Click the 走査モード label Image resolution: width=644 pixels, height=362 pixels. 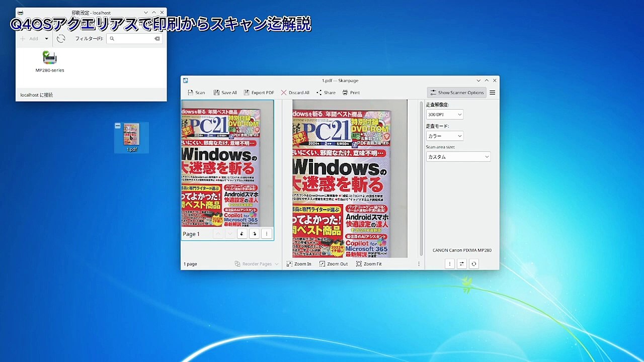click(437, 126)
